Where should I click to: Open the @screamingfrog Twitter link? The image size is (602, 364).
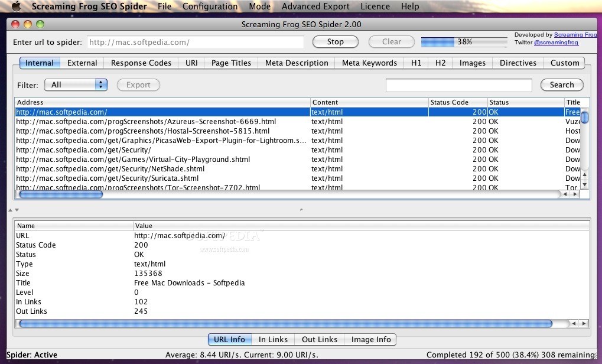[556, 42]
